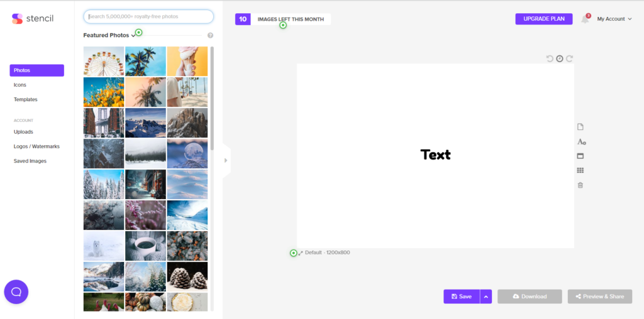
Task: Open the Icons section in sidebar
Action: (20, 85)
